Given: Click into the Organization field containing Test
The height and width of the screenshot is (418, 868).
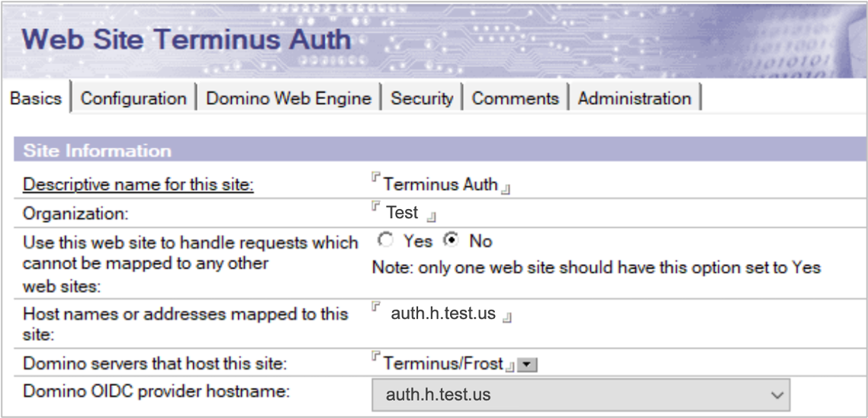Looking at the screenshot, I should pyautogui.click(x=402, y=213).
